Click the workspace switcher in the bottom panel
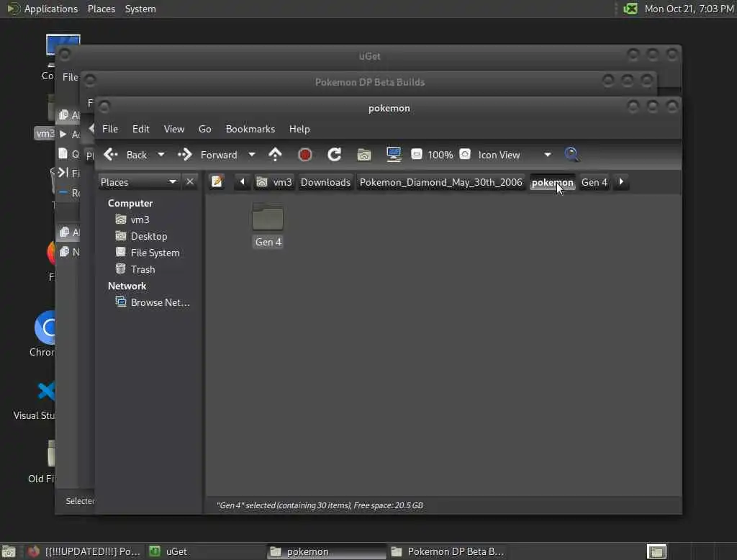 (x=656, y=551)
